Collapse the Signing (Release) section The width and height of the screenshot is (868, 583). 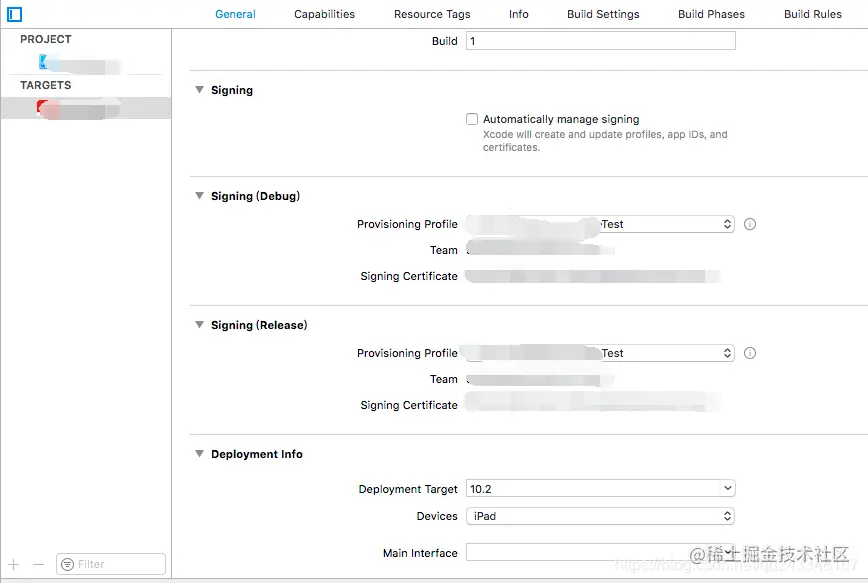click(199, 325)
